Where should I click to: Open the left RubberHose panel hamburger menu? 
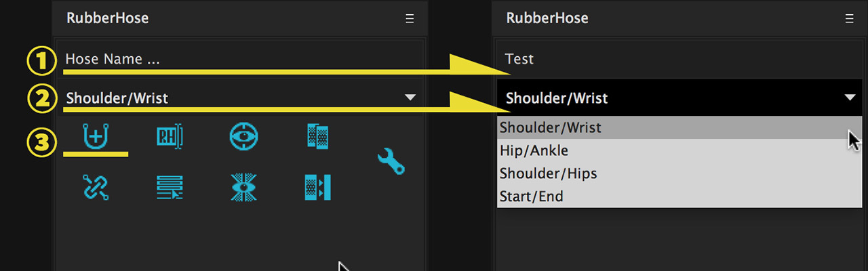tap(410, 19)
